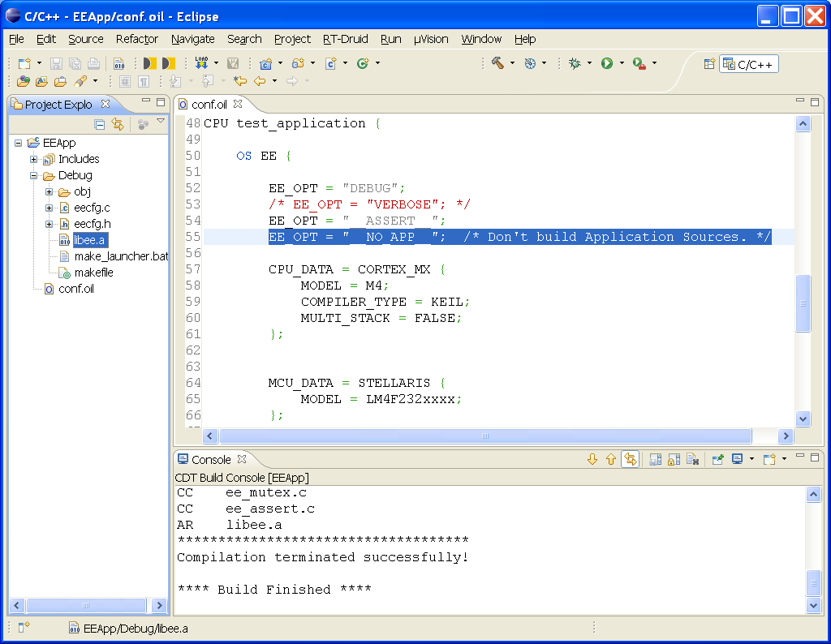This screenshot has height=644, width=831.
Task: Open Project Explorer view menu triangle
Action: click(x=161, y=122)
